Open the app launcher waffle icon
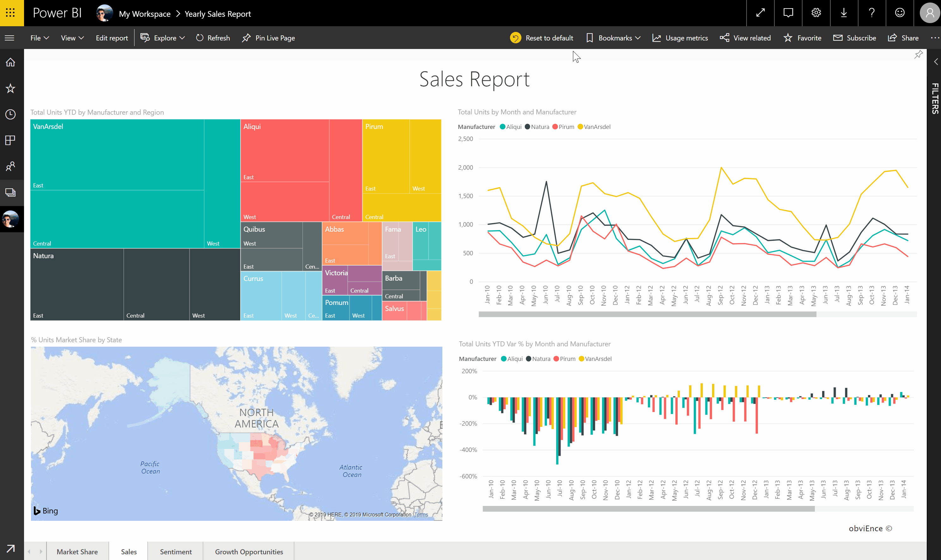941x560 pixels. 10,13
